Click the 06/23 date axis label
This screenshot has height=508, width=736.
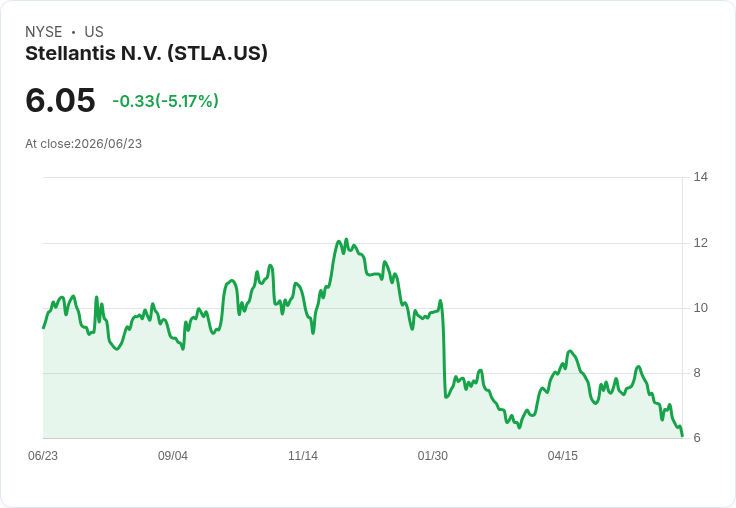coord(43,456)
